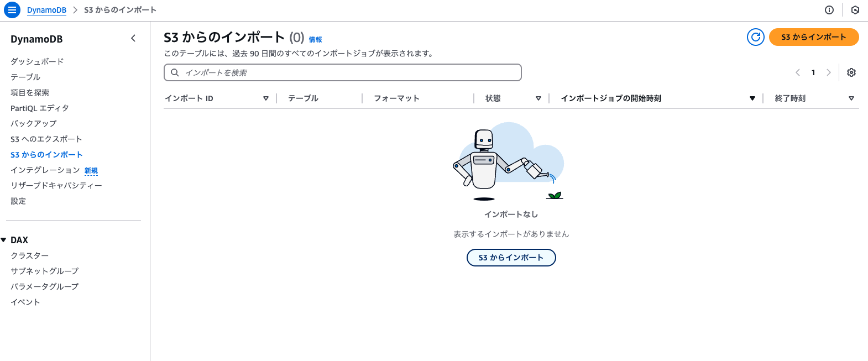Click the info panel icon in header
The image size is (868, 361).
pyautogui.click(x=829, y=10)
